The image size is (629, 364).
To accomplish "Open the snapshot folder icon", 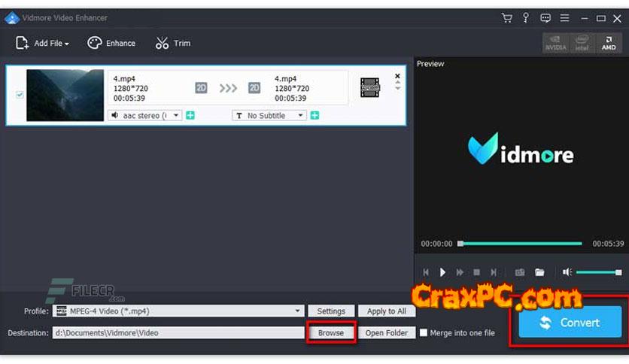I will click(x=539, y=272).
